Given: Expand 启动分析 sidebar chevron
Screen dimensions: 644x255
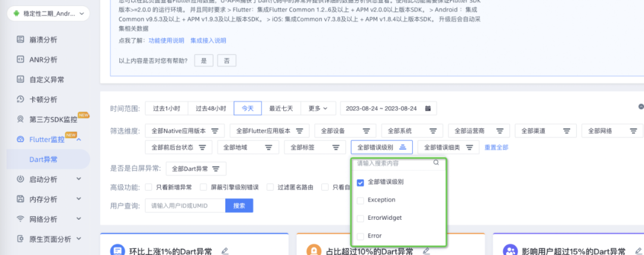Looking at the screenshot, I should [79, 179].
